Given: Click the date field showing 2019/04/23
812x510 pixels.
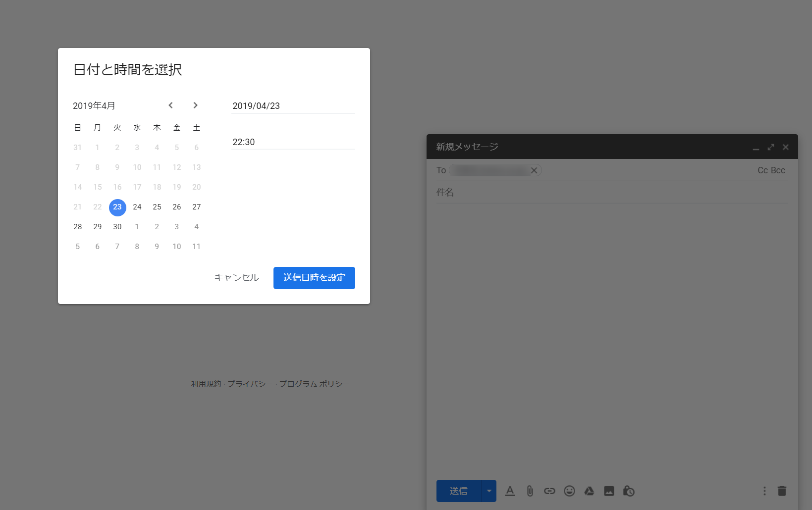Looking at the screenshot, I should (x=292, y=106).
